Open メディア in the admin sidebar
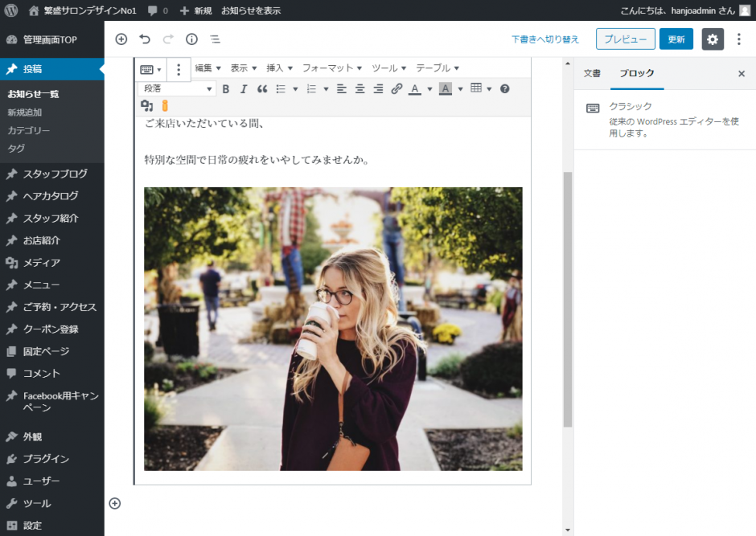The height and width of the screenshot is (536, 756). (42, 263)
